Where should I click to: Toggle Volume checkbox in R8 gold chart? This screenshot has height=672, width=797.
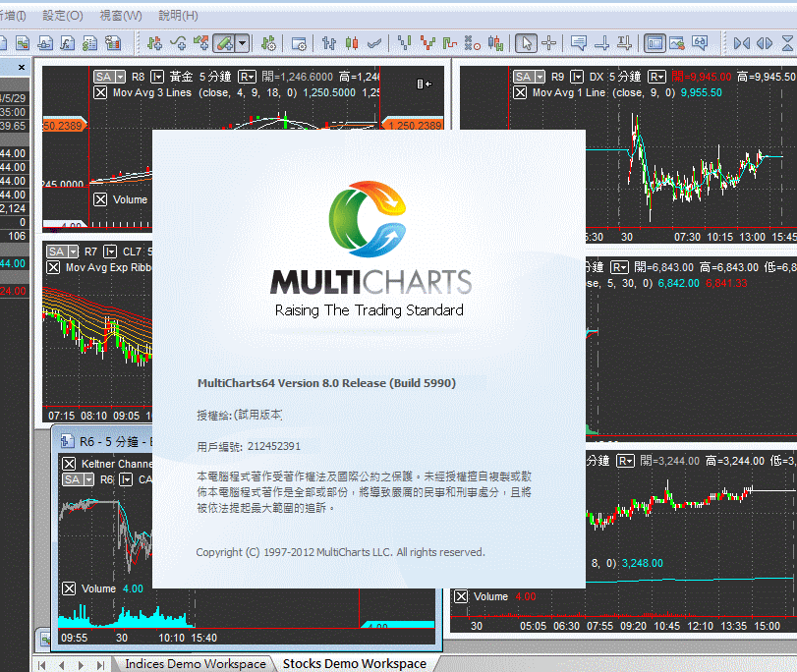tap(100, 199)
